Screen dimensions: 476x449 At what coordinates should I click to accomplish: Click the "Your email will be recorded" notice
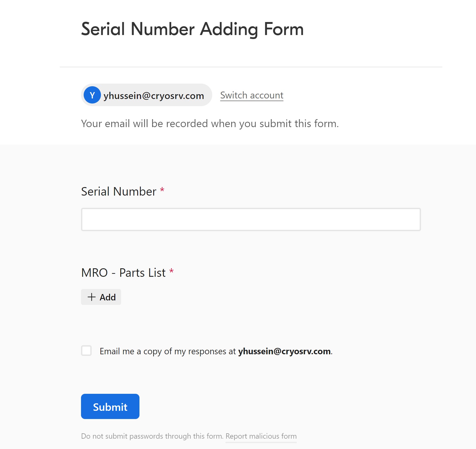[x=210, y=124]
